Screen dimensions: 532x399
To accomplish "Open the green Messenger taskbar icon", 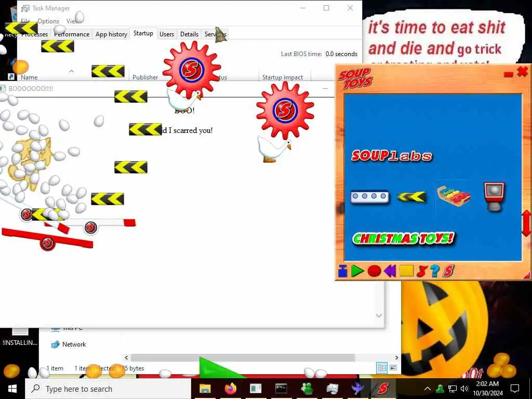I will (307, 389).
